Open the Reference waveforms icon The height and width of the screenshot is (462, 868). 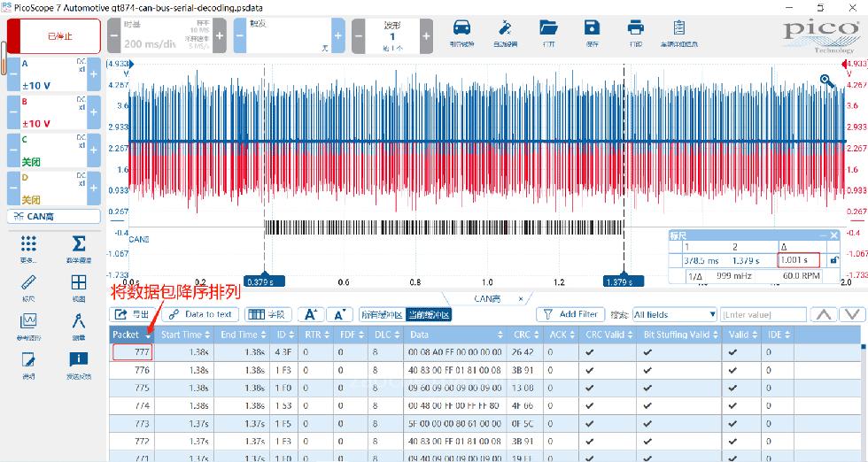tap(28, 324)
